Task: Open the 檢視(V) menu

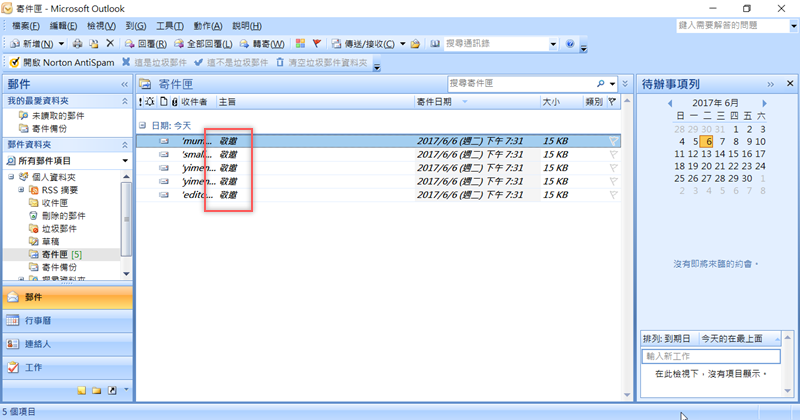Action: point(101,26)
